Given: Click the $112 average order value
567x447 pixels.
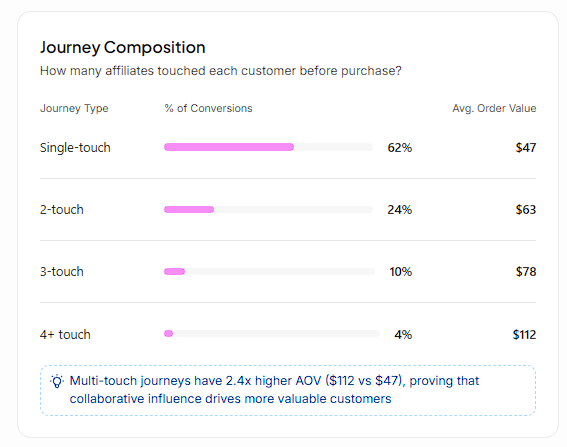Looking at the screenshot, I should (x=524, y=335).
